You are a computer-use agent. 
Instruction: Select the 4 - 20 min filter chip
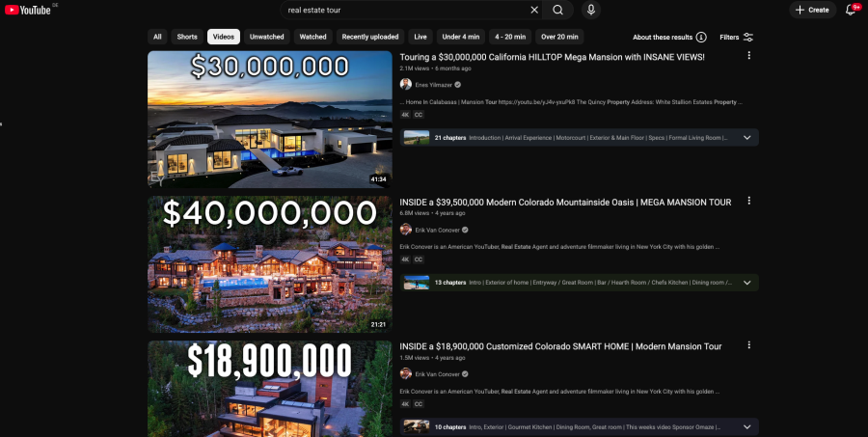pos(510,37)
